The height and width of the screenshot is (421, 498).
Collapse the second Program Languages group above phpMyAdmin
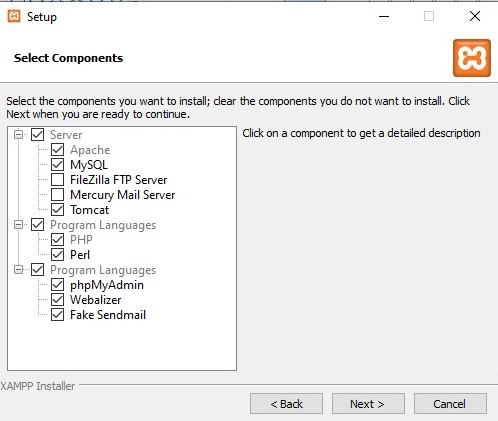19,269
